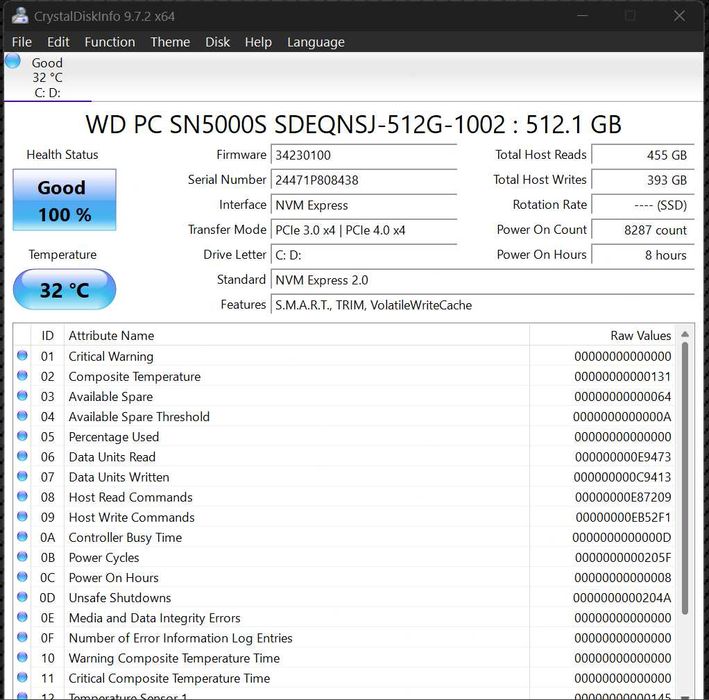The width and height of the screenshot is (709, 700).
Task: Click status orb for Critical Warning row
Action: (22, 355)
